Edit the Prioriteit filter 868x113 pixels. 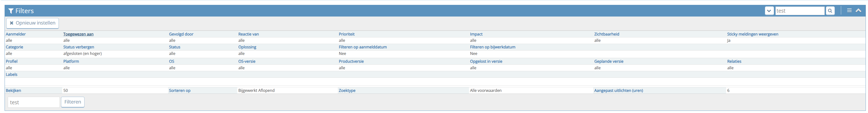(346, 34)
